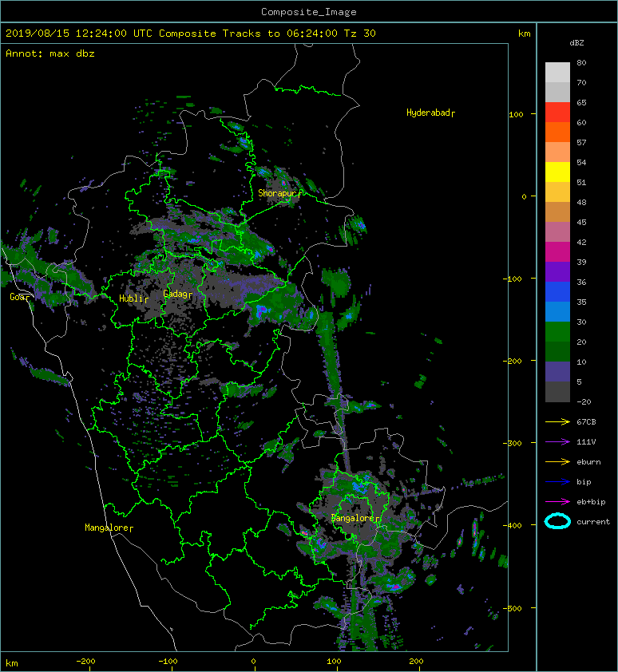Click the km unit label bottom left
The width and height of the screenshot is (618, 672).
pyautogui.click(x=12, y=663)
